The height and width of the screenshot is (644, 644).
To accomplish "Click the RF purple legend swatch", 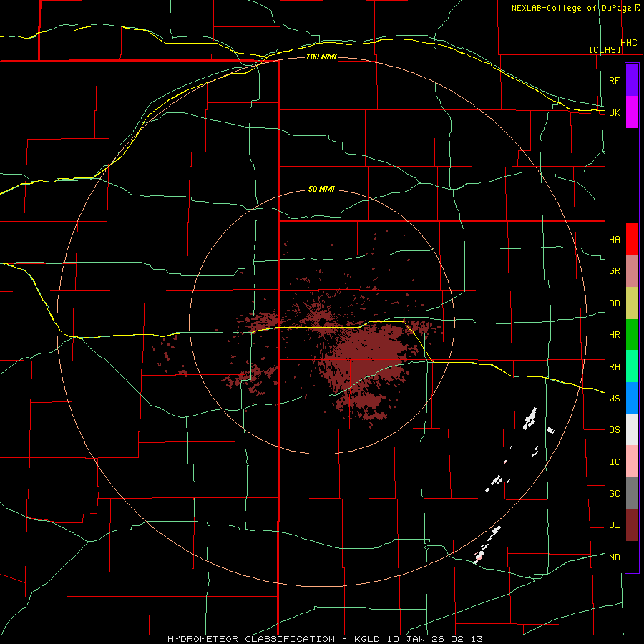I will [x=632, y=80].
